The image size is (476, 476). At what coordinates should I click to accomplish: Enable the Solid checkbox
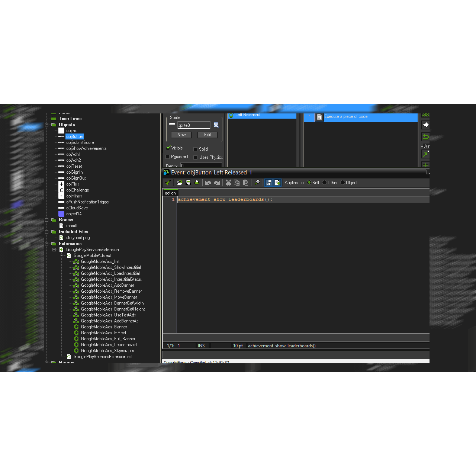(x=196, y=149)
